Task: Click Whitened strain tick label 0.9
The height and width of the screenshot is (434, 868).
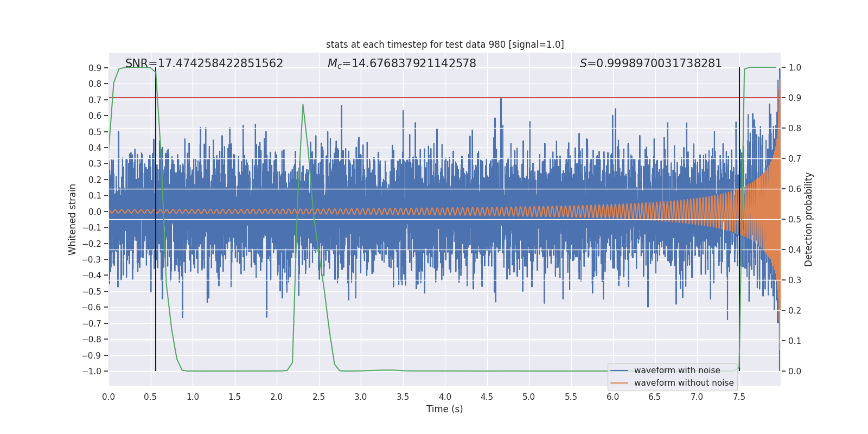Action: pos(95,68)
